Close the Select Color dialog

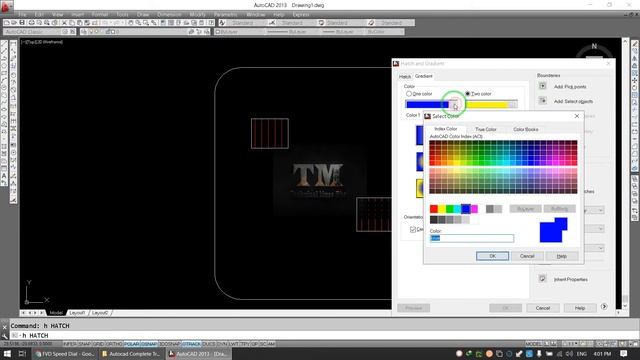tap(577, 116)
